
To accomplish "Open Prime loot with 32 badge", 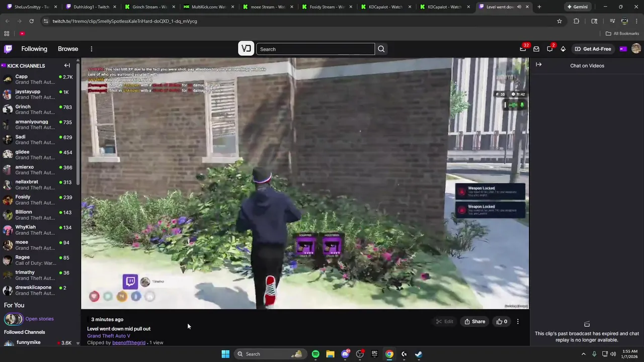I will tap(523, 49).
